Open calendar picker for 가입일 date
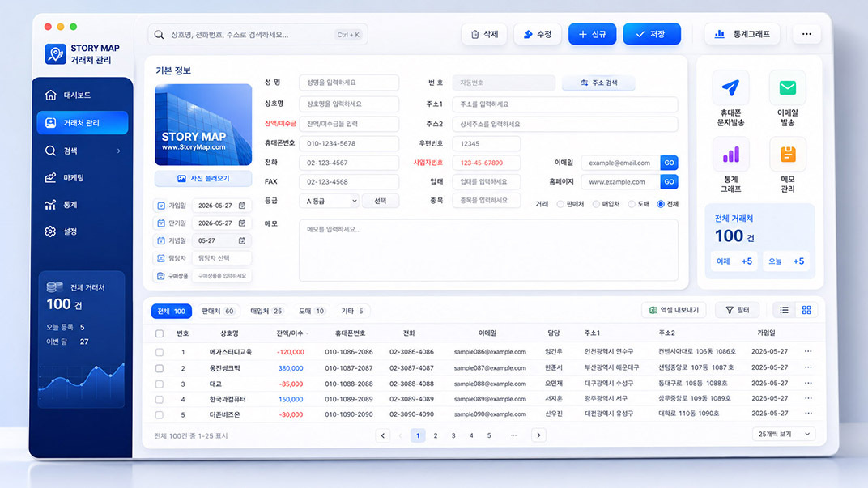This screenshot has height=488, width=868. click(242, 206)
